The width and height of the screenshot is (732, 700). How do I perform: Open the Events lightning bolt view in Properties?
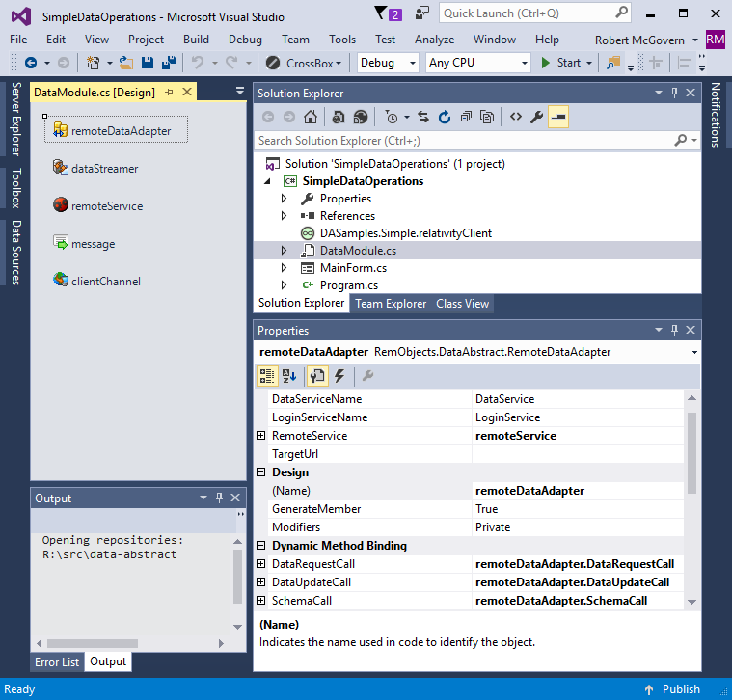(x=339, y=376)
